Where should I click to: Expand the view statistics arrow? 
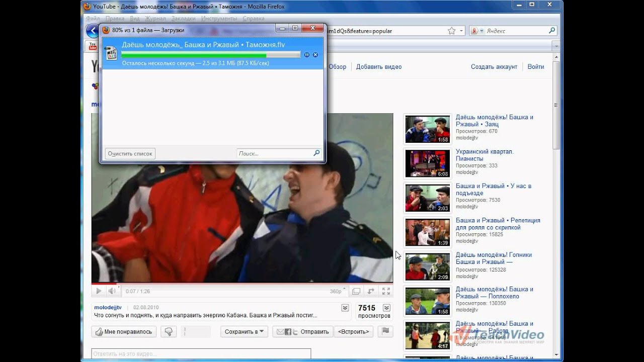tap(386, 308)
